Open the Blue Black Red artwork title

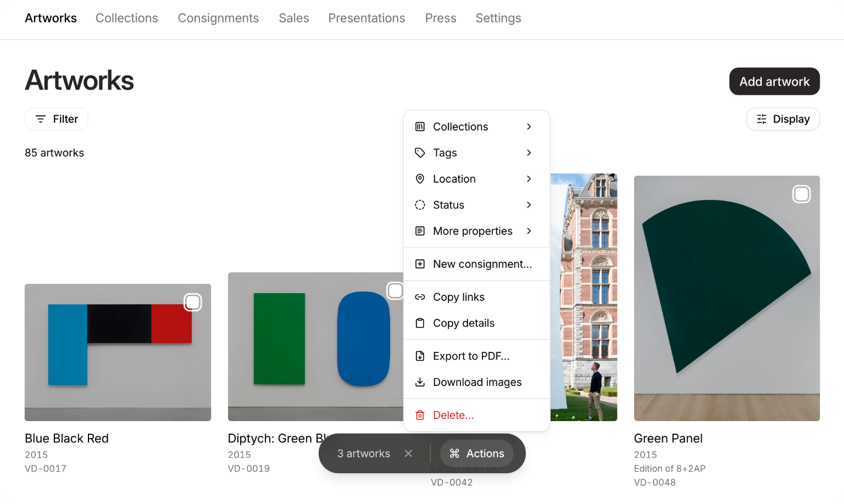pyautogui.click(x=66, y=439)
